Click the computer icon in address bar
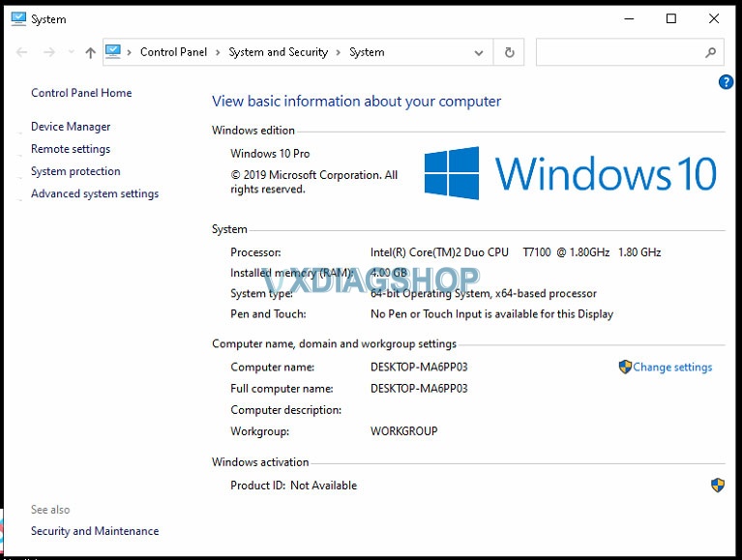Viewport: 742px width, 560px height. pyautogui.click(x=113, y=51)
